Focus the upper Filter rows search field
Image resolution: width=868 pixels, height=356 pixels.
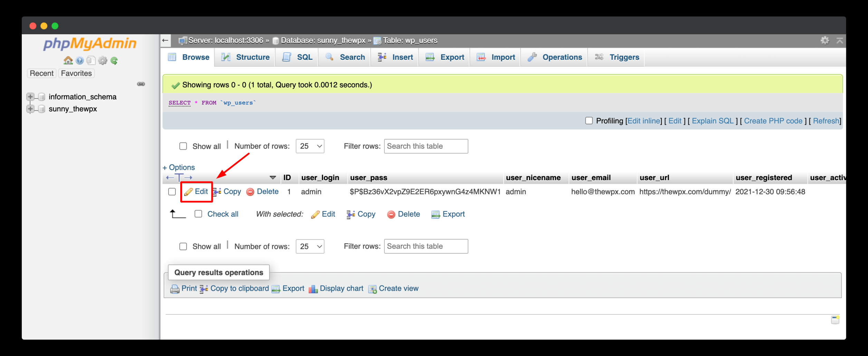426,146
